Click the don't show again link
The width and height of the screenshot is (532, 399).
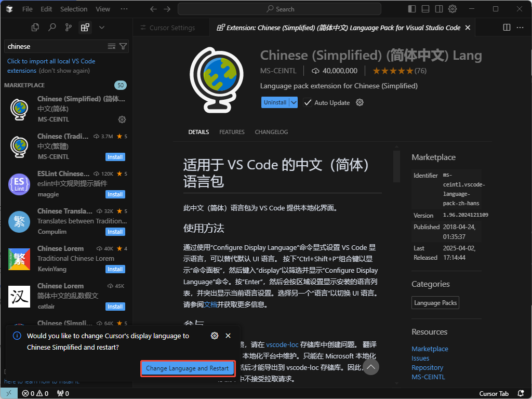(64, 71)
